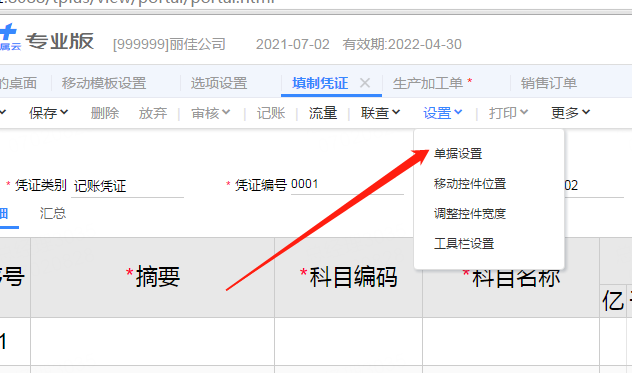This screenshot has width=632, height=373.
Task: Open the 保存 dropdown
Action: 48,113
